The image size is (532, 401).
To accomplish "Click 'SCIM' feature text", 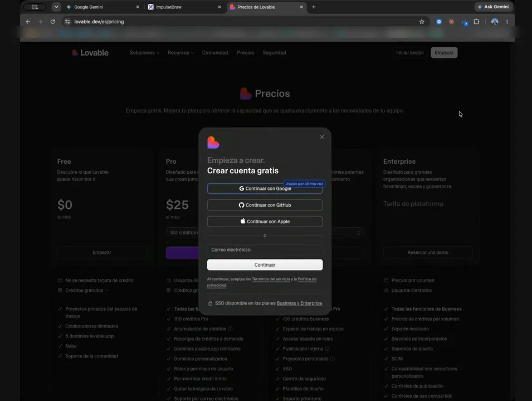I will pyautogui.click(x=397, y=359).
